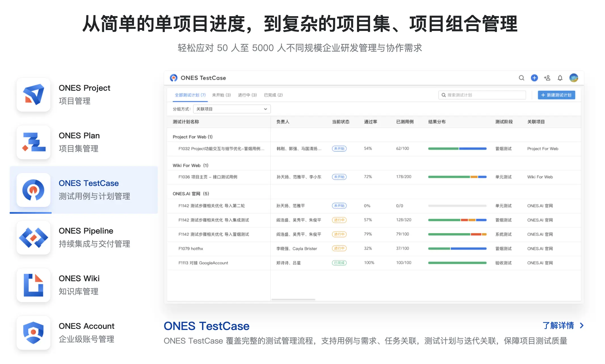The image size is (605, 364).
Task: Select the ONES Plan icon
Action: click(x=33, y=142)
